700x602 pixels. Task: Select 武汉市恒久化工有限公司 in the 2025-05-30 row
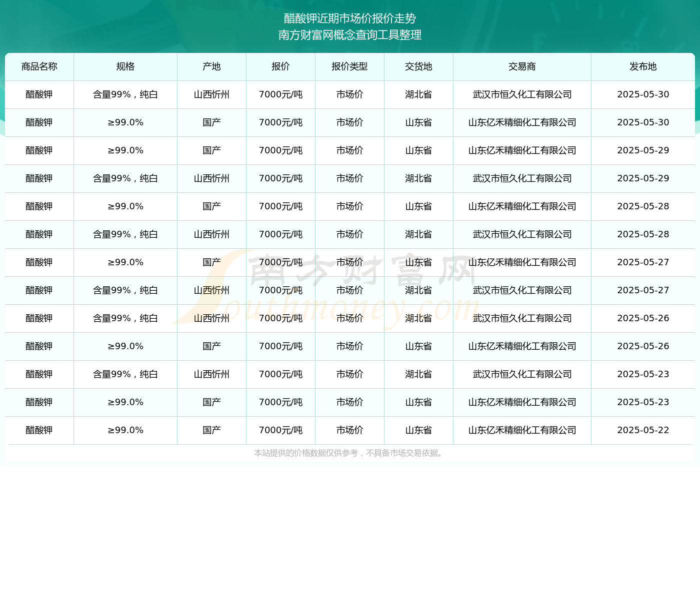[x=522, y=94]
